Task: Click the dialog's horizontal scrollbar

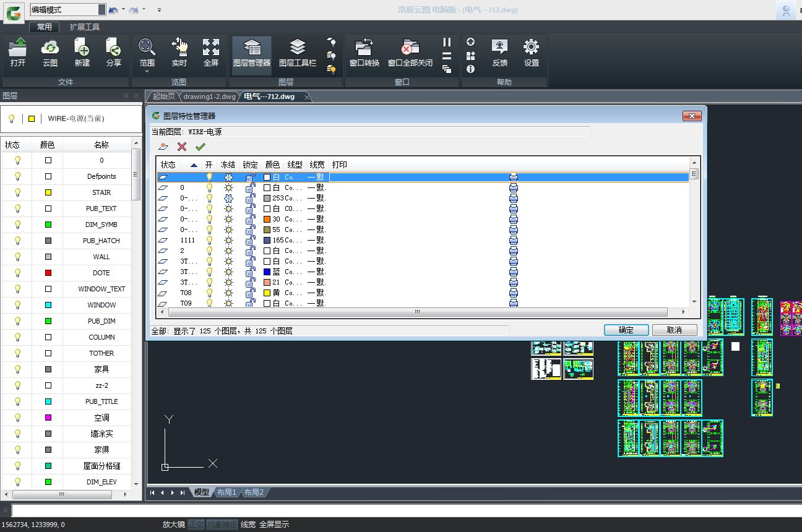Action: click(x=418, y=312)
